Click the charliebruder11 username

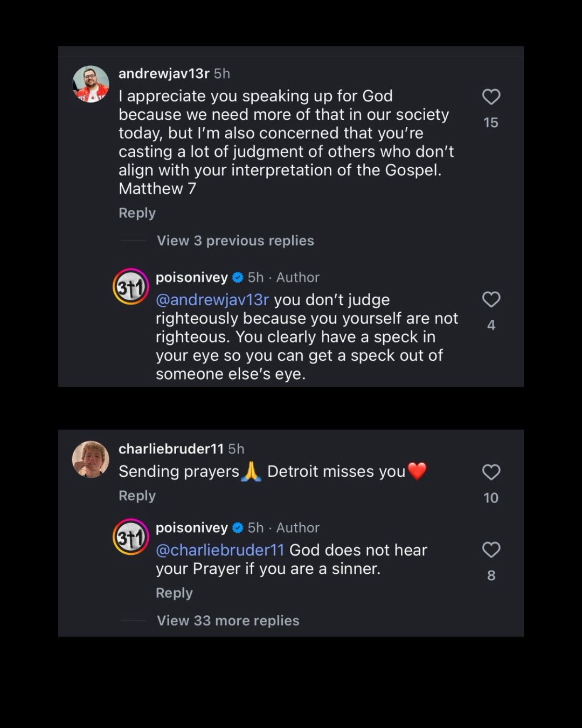(171, 449)
